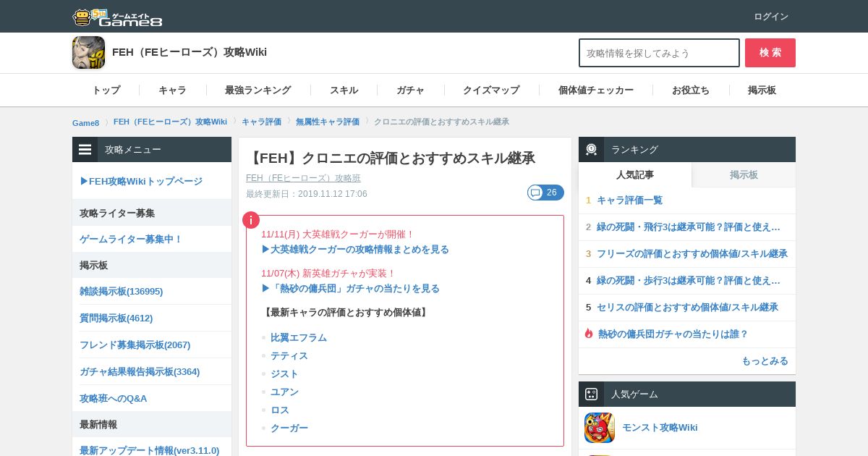Open モンスト攻略Wiki link
This screenshot has width=868, height=456.
pos(660,427)
